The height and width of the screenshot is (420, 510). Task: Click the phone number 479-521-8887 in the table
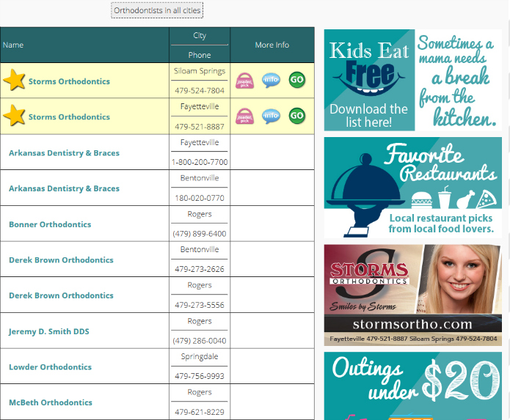[200, 127]
